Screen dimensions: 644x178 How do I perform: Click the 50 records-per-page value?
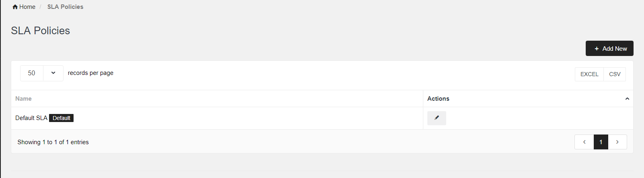tap(32, 73)
